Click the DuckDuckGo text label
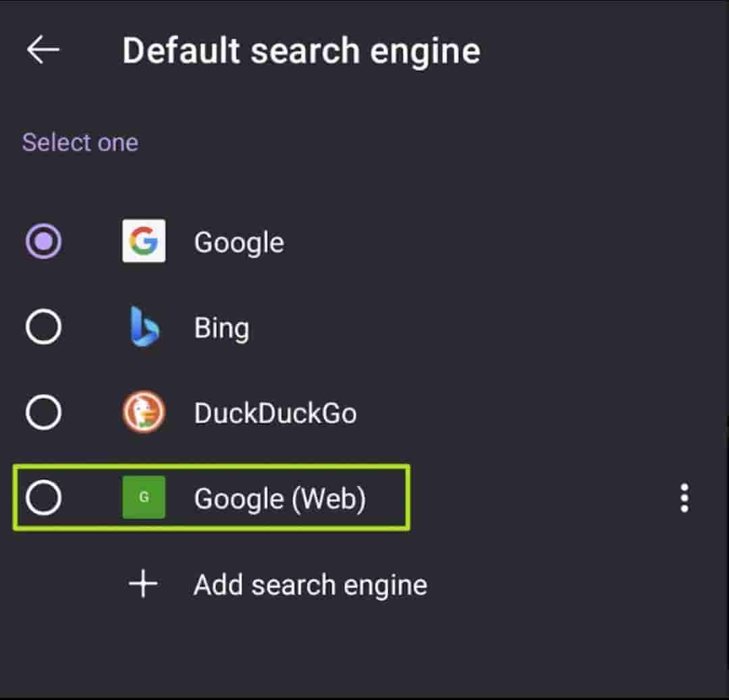The height and width of the screenshot is (700, 729). tap(275, 413)
